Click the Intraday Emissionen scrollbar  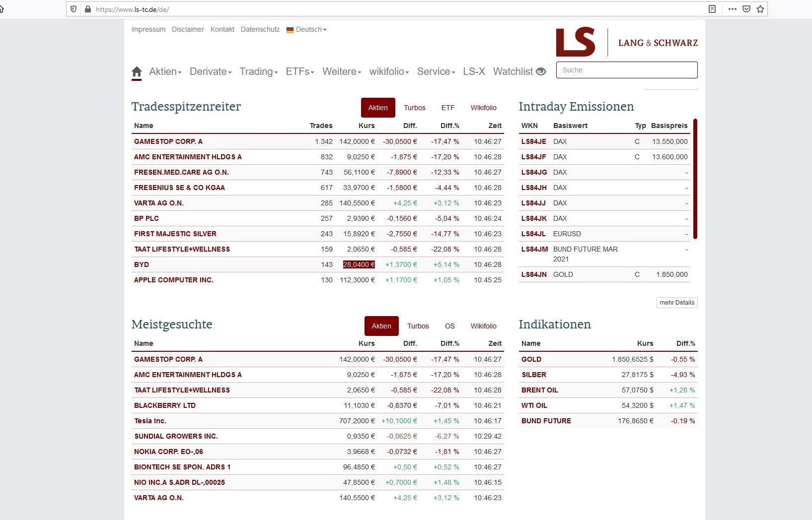tap(695, 179)
